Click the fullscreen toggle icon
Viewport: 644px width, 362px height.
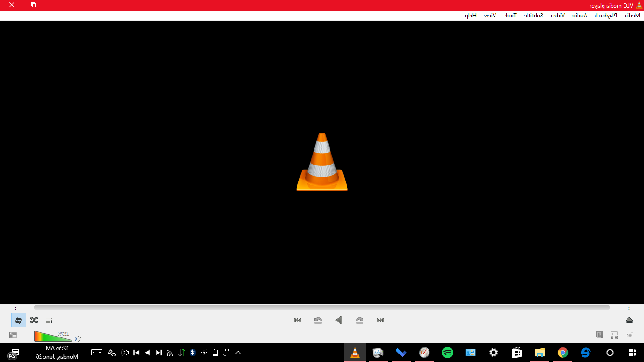tap(13, 335)
